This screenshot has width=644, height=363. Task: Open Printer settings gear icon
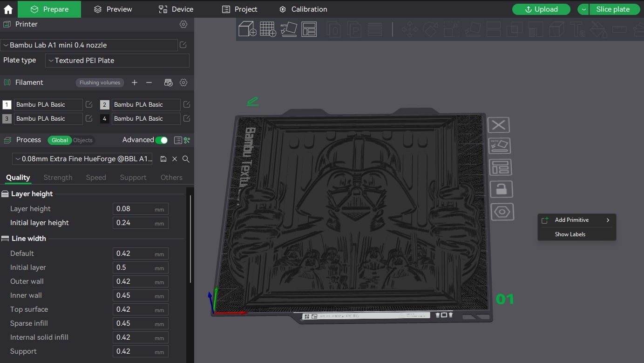pyautogui.click(x=183, y=24)
